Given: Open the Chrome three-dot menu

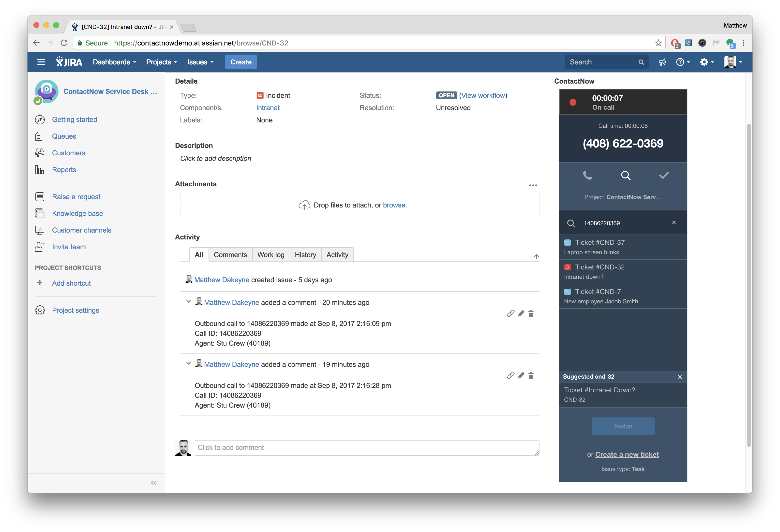Looking at the screenshot, I should coord(743,43).
